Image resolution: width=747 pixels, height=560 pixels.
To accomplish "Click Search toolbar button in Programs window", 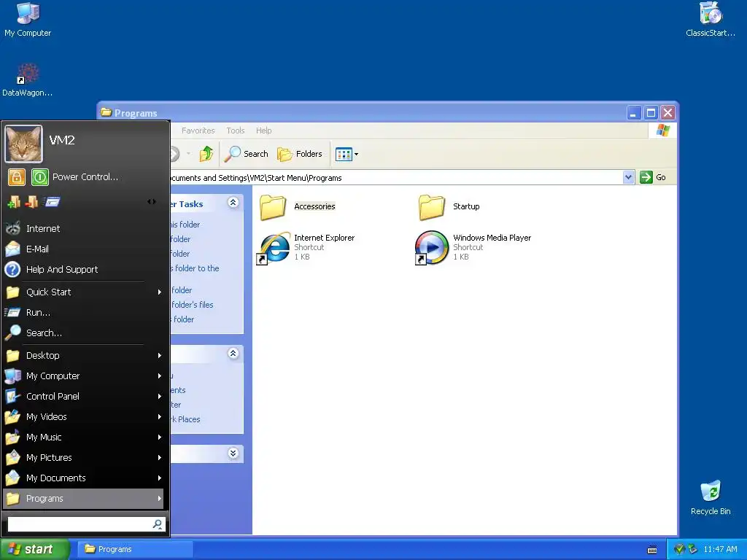I will pyautogui.click(x=247, y=154).
